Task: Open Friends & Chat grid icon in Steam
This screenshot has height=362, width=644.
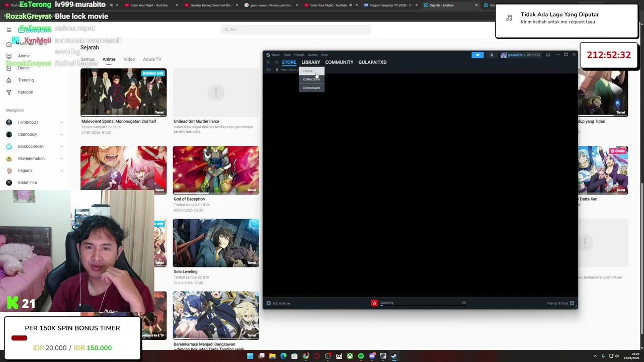Action: click(x=572, y=303)
